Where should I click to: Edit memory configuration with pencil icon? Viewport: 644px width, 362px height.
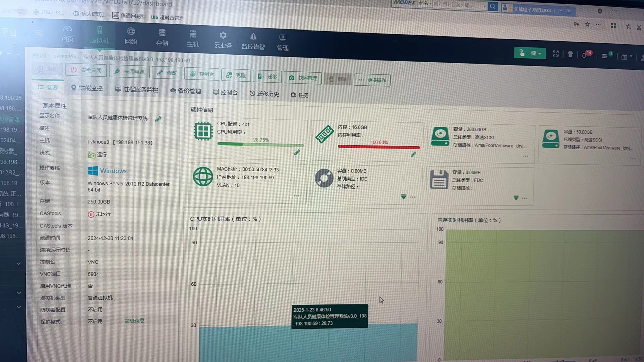coord(413,154)
